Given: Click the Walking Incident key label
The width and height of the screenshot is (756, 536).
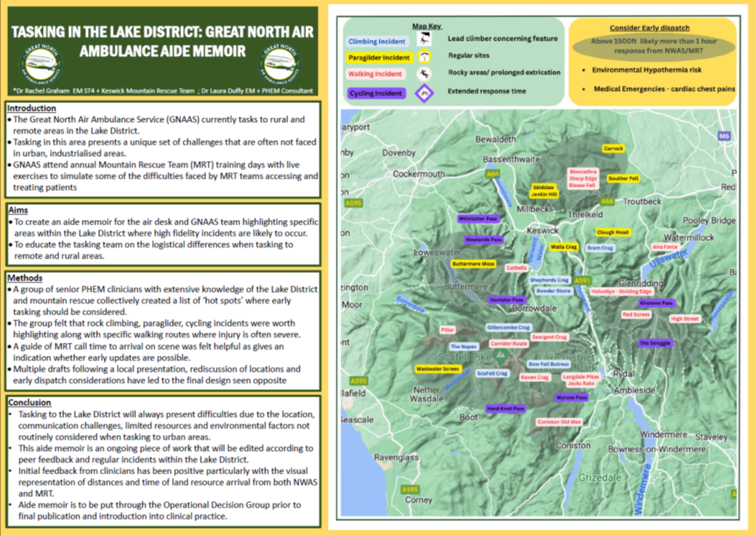Looking at the screenshot, I should 375,74.
